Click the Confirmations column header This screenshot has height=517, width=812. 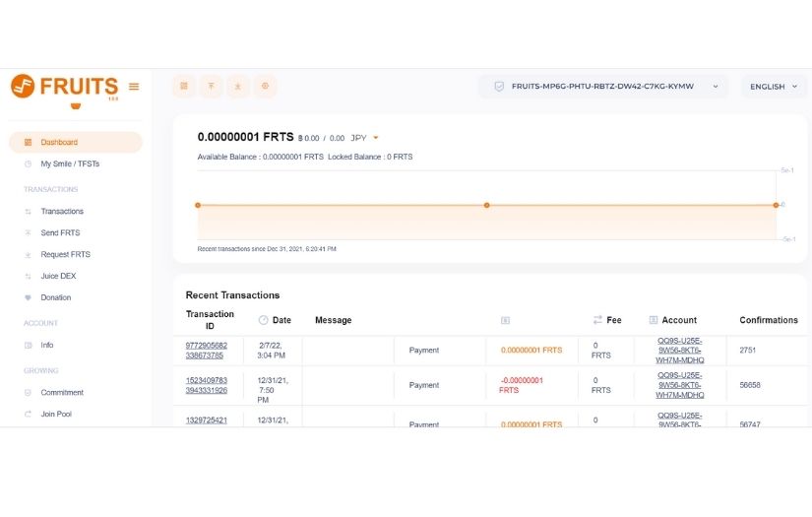769,320
